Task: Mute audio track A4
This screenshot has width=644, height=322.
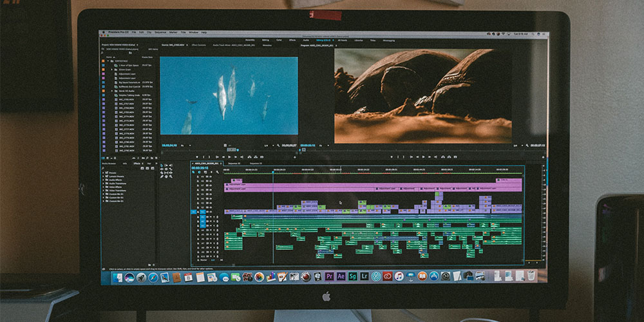Action: (x=211, y=230)
